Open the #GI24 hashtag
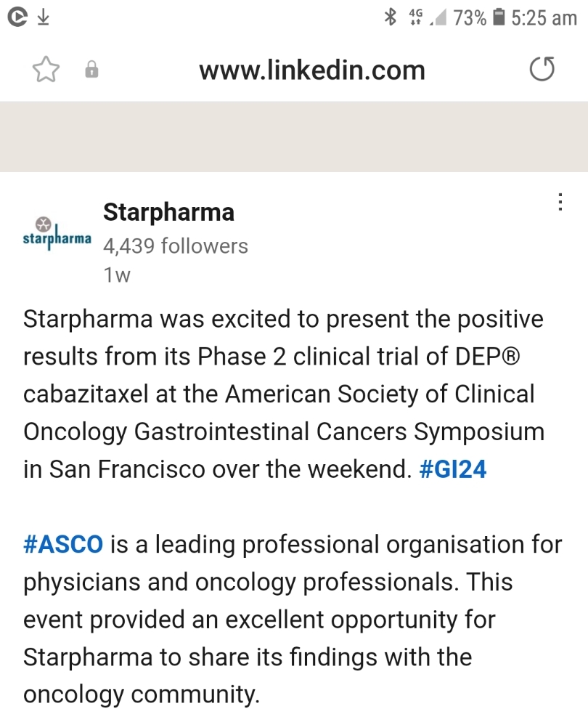 (x=453, y=469)
